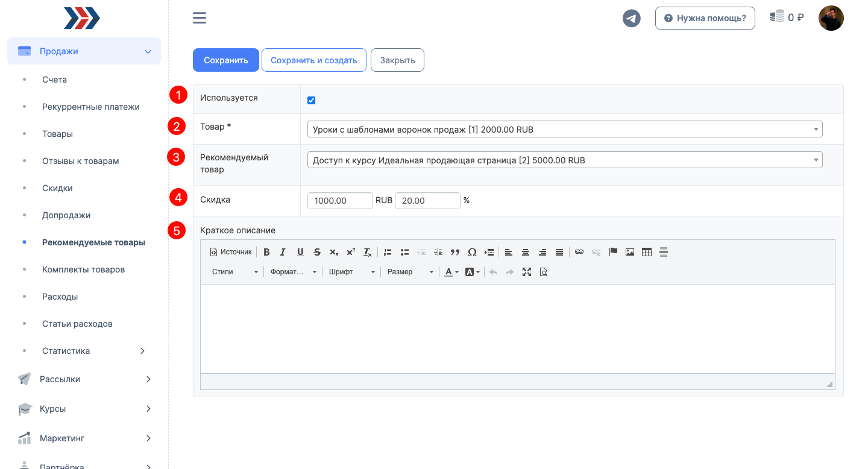Open Допродажи in the sidebar
Screen dimensions: 868x469
66,215
